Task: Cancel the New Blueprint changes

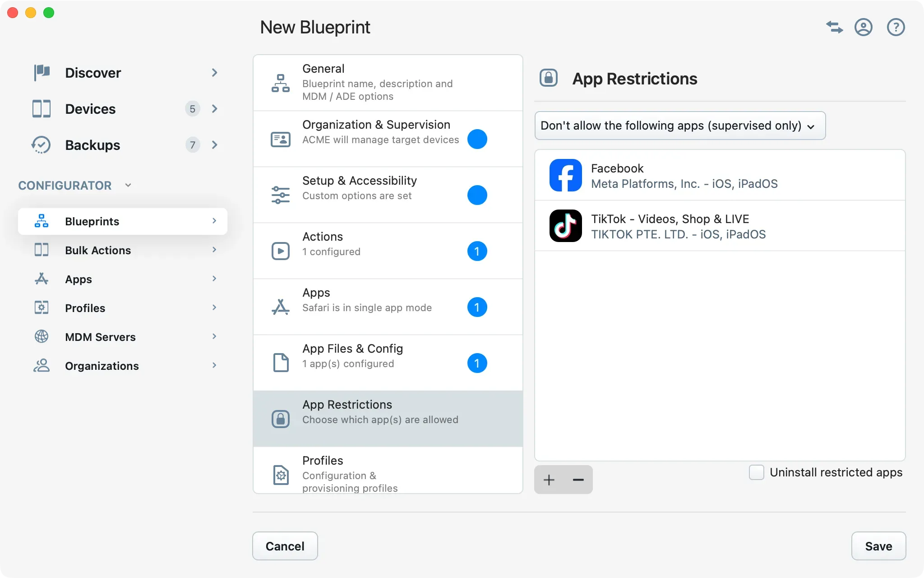Action: click(x=285, y=546)
